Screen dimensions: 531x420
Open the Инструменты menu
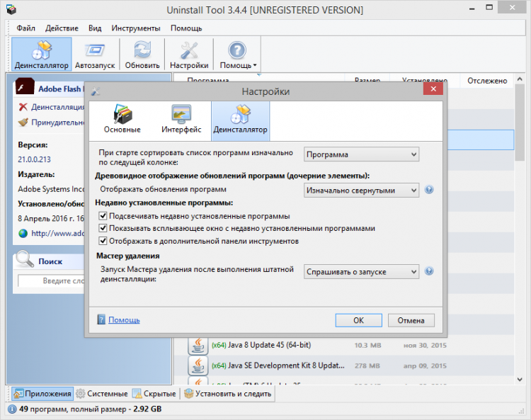click(x=136, y=28)
